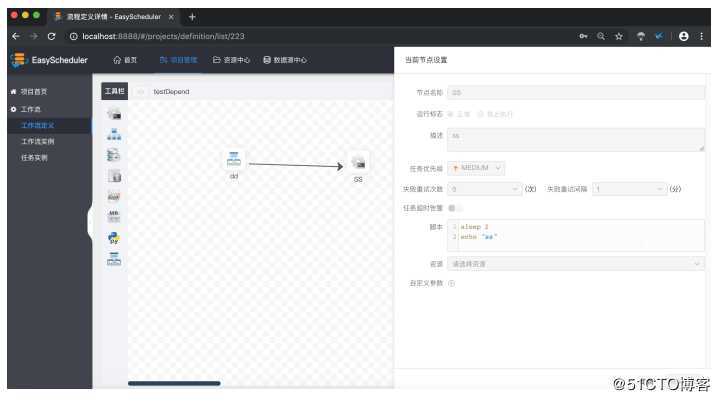The image size is (720, 401).
Task: Click the blue extension icon in browser toolbar
Action: [659, 36]
